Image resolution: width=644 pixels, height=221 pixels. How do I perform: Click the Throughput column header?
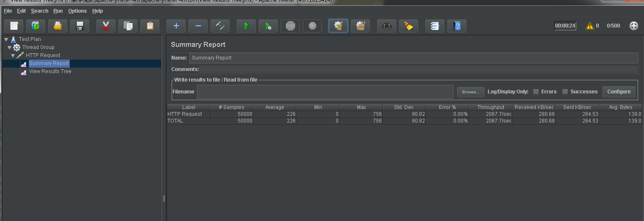[x=491, y=107]
